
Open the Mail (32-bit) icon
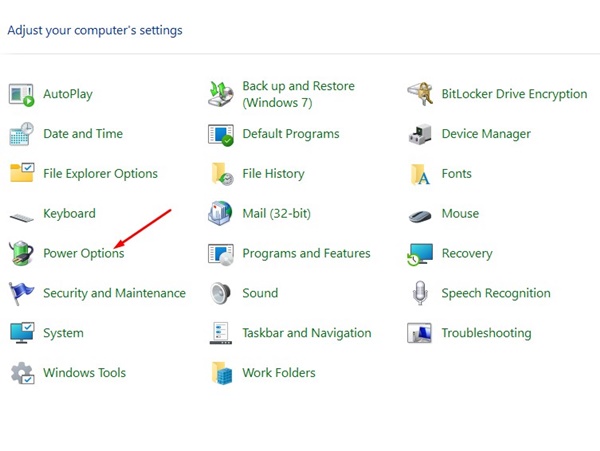pyautogui.click(x=221, y=214)
